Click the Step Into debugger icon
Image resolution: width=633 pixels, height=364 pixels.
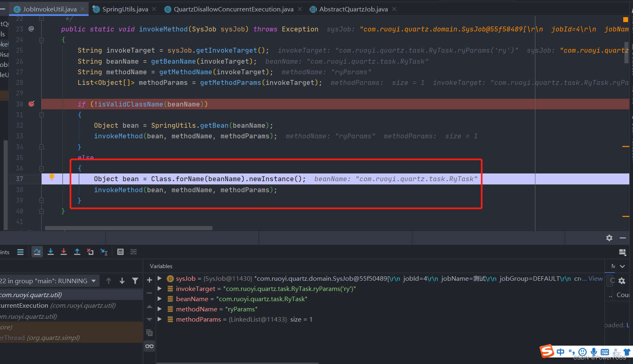51,252
